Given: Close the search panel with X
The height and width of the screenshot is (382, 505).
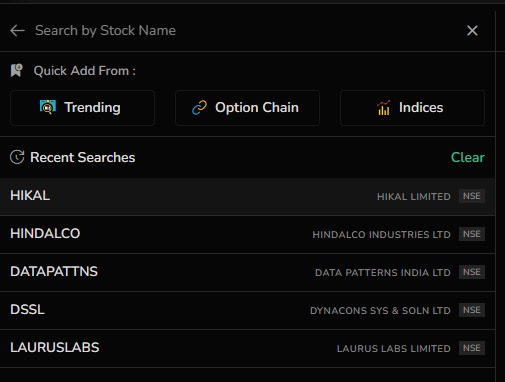Looking at the screenshot, I should point(472,31).
